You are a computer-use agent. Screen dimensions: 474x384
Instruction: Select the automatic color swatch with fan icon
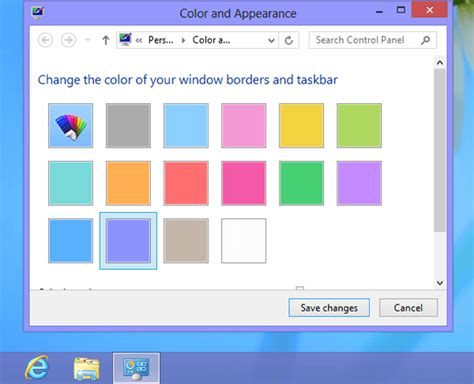[70, 125]
